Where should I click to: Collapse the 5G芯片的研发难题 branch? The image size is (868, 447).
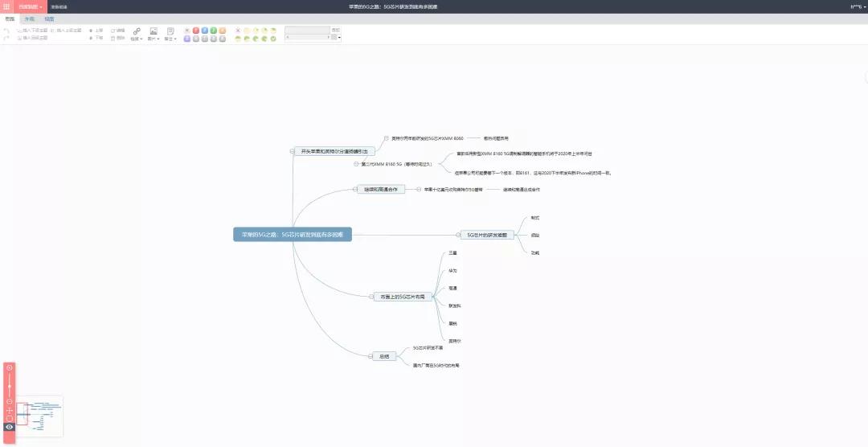(459, 235)
